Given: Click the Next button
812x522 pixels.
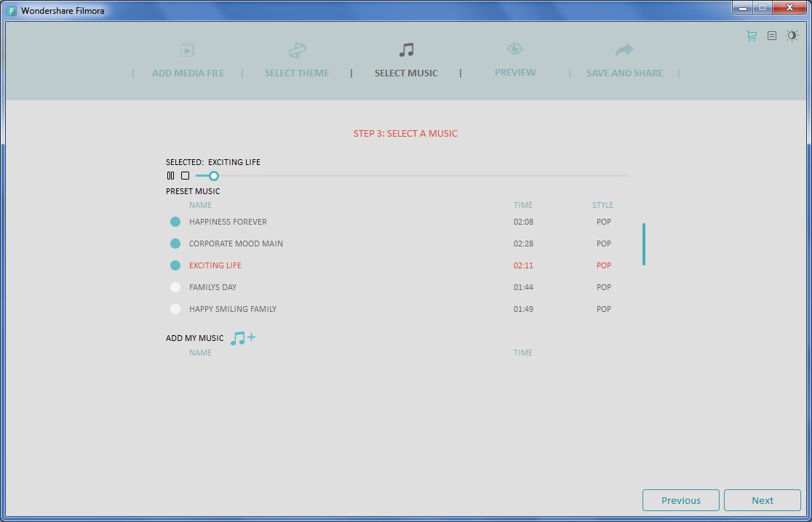Looking at the screenshot, I should [x=762, y=500].
